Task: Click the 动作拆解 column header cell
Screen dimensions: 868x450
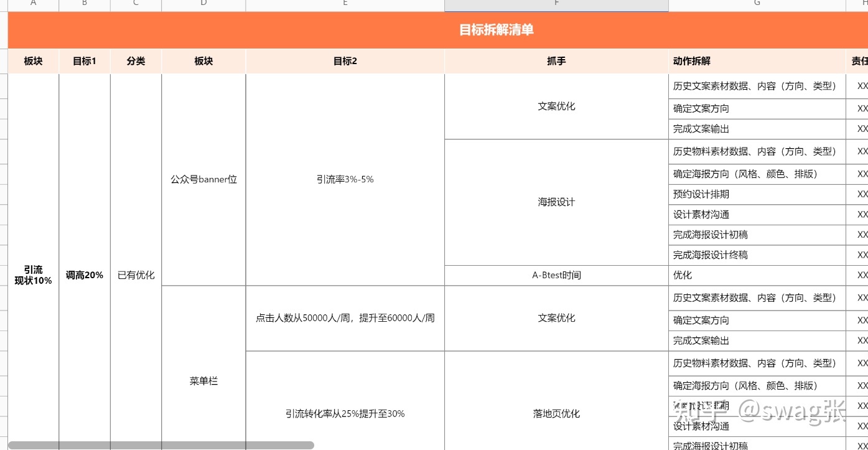Action: pos(691,60)
